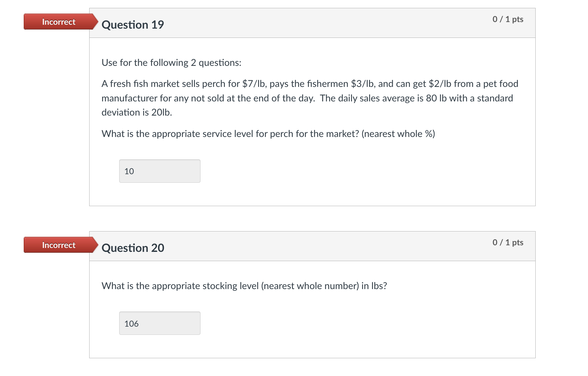588x376 pixels.
Task: Click the "20lb" standard deviation value
Action: click(x=161, y=112)
